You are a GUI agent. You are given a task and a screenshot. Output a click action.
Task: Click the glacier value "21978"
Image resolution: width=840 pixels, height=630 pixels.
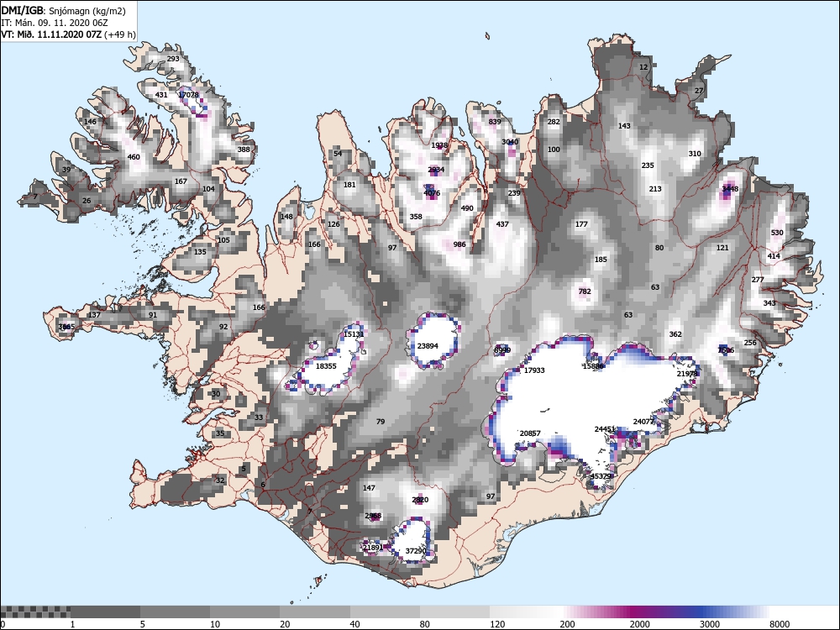click(x=687, y=374)
